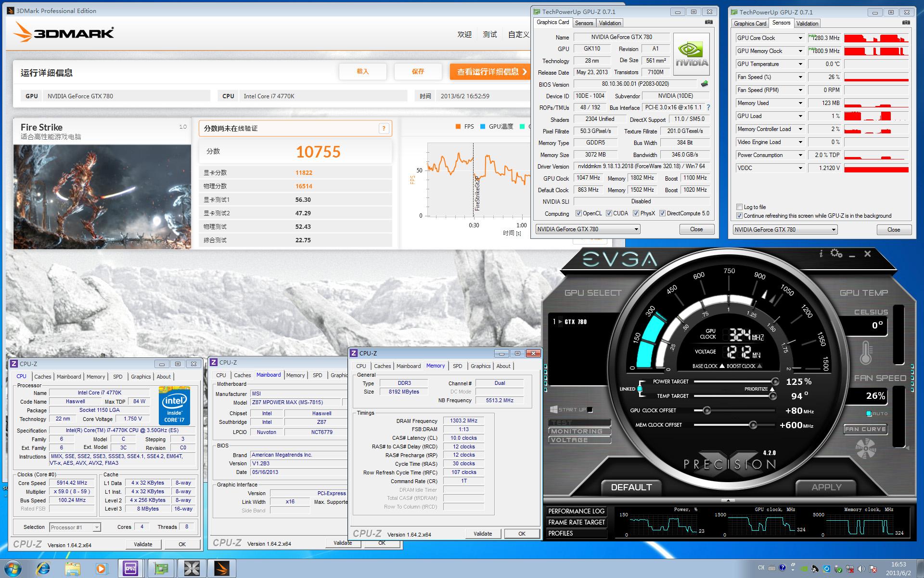Image resolution: width=924 pixels, height=578 pixels.
Task: Click the NVIDIA logo in GPU-Z
Action: coord(692,54)
